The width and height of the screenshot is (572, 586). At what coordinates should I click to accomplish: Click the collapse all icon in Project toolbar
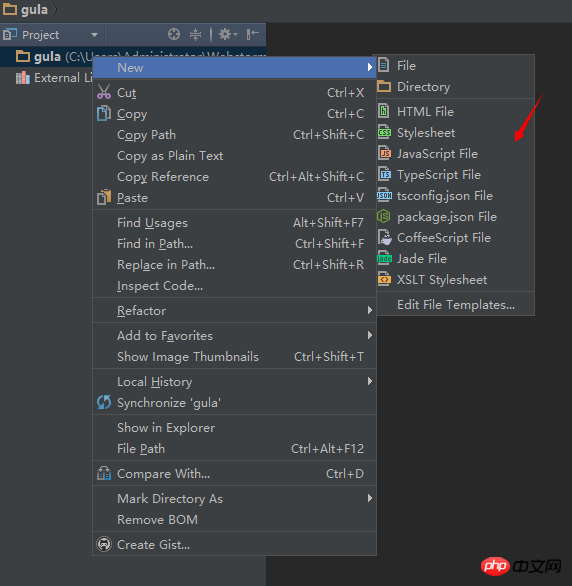[x=195, y=34]
